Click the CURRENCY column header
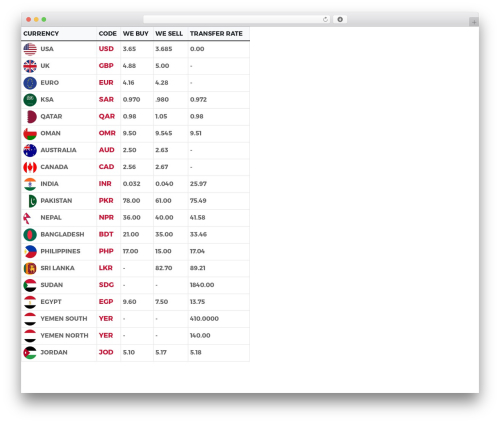This screenshot has height=423, width=500. (41, 33)
